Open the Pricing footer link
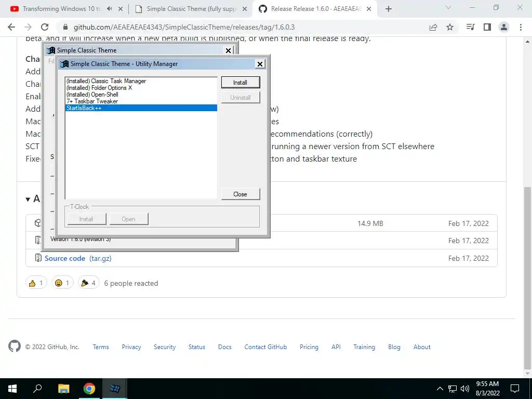 click(x=309, y=347)
